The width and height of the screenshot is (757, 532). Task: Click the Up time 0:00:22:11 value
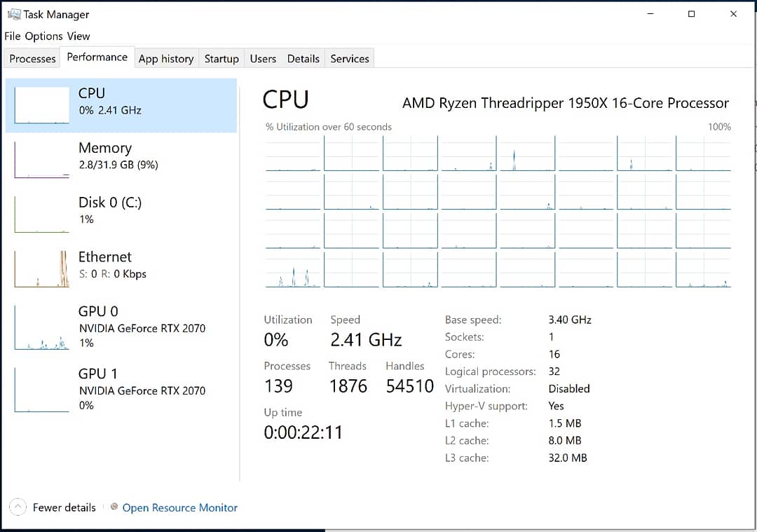coord(304,432)
